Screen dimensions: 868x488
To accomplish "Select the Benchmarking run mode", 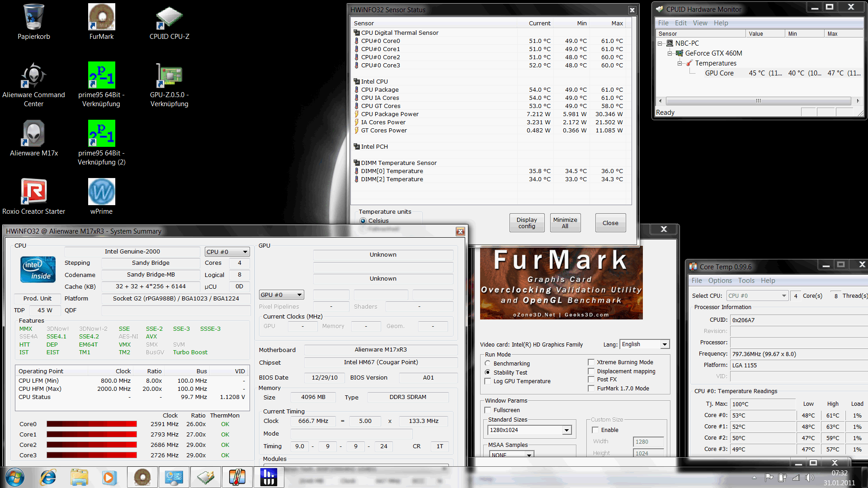I will coord(488,363).
